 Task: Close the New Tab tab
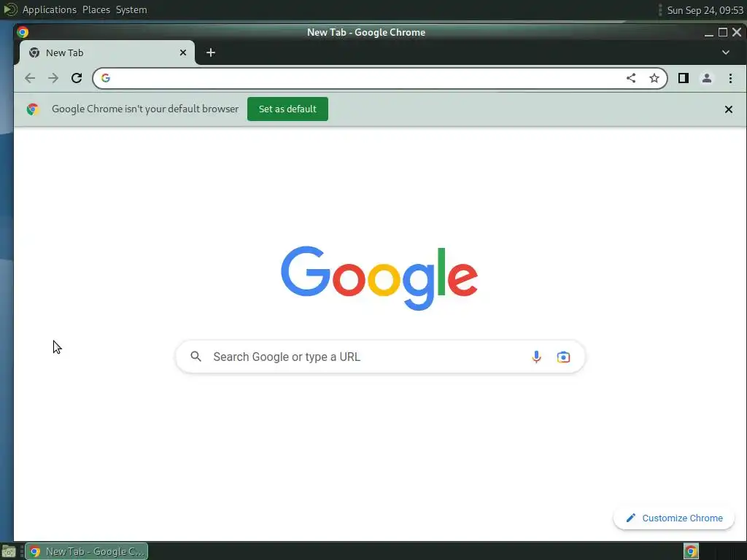[183, 52]
